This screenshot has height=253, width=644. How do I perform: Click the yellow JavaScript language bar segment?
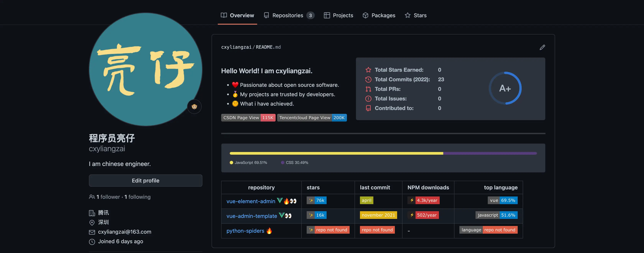click(336, 153)
